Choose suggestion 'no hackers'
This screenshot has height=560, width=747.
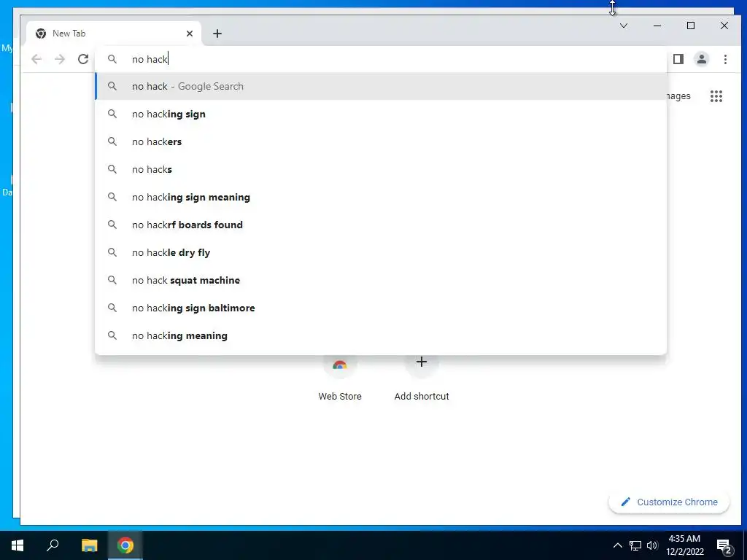[x=381, y=141]
